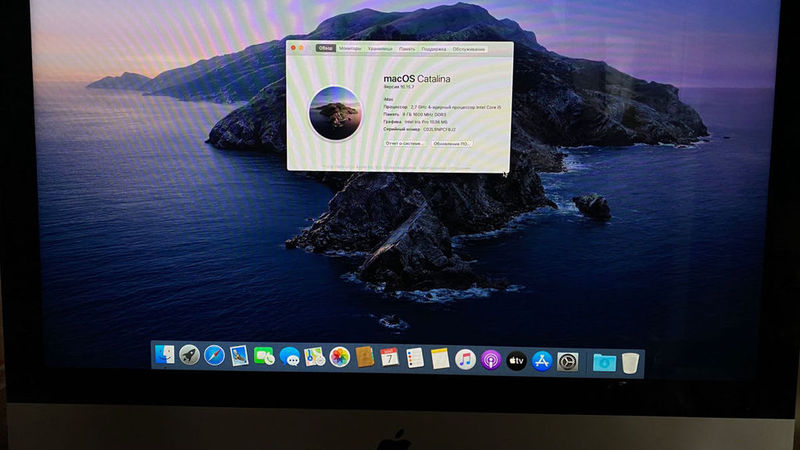This screenshot has height=450, width=800.
Task: Click the Catalina round logo image
Action: (335, 113)
